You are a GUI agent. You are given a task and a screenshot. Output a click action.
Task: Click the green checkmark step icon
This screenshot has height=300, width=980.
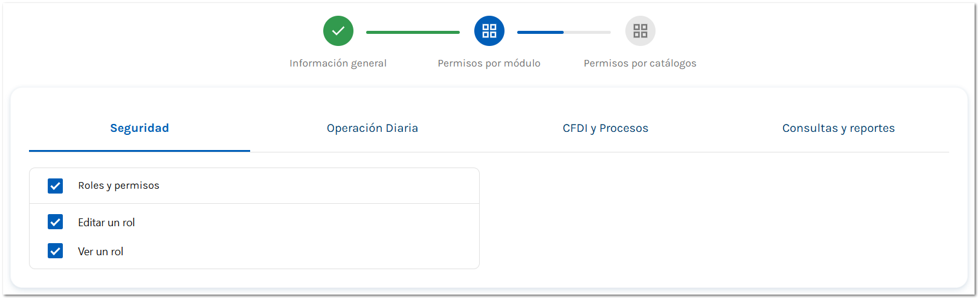[338, 31]
